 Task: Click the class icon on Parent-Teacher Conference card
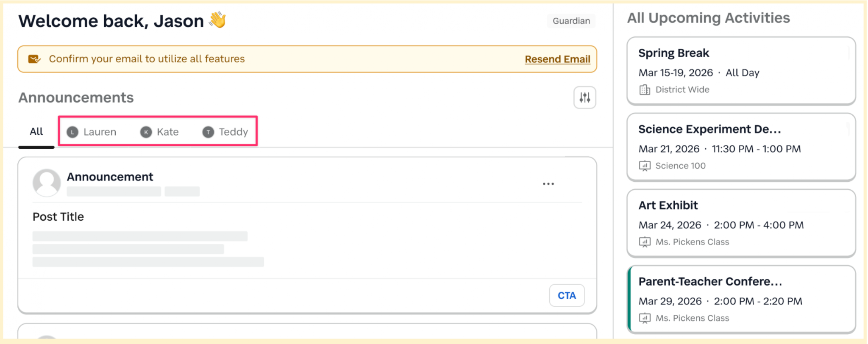point(645,318)
